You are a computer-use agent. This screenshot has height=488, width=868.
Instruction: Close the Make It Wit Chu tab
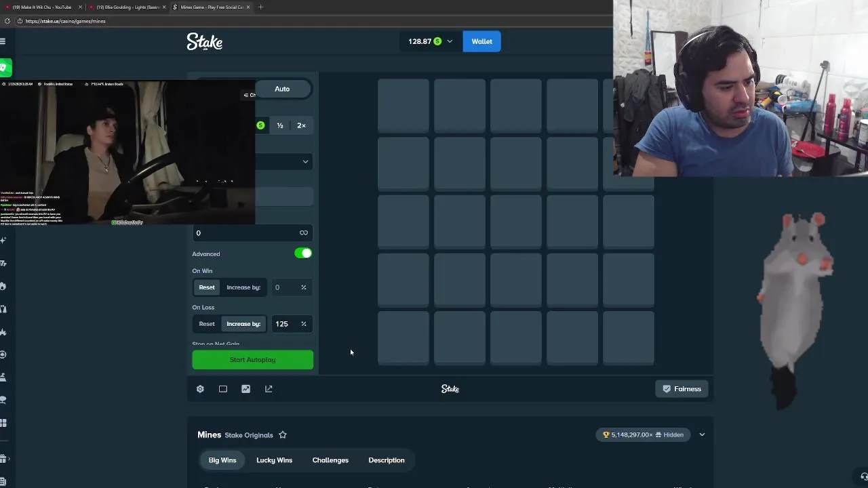pos(81,7)
